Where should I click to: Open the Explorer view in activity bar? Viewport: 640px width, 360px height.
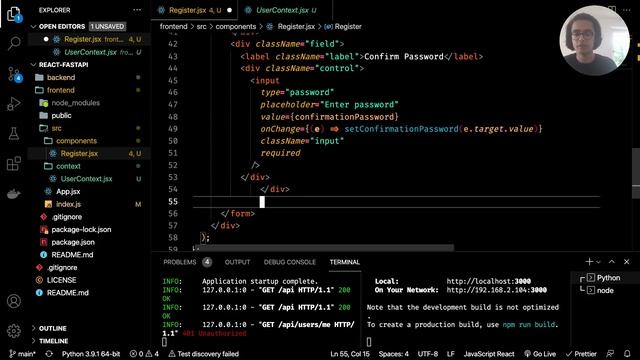(x=13, y=14)
